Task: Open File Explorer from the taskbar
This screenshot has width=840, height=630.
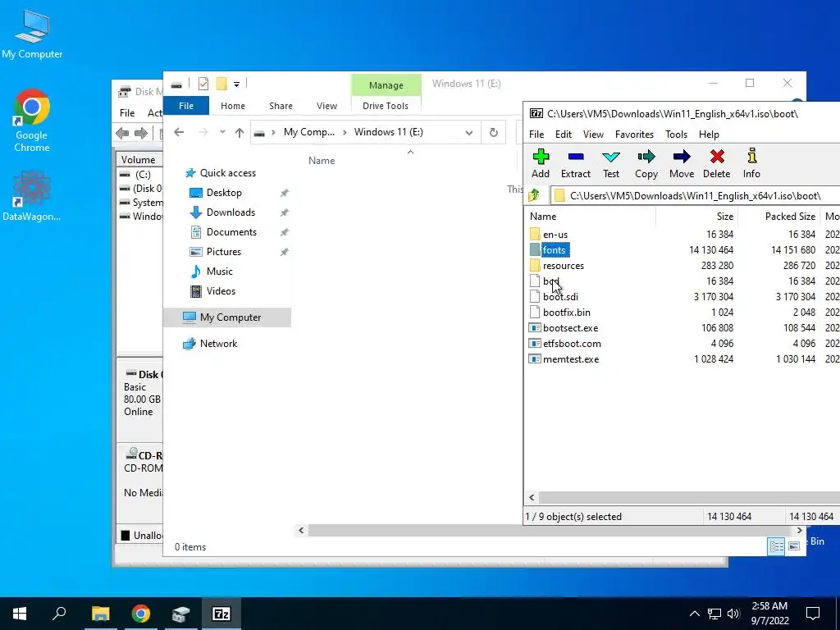Action: pyautogui.click(x=100, y=614)
